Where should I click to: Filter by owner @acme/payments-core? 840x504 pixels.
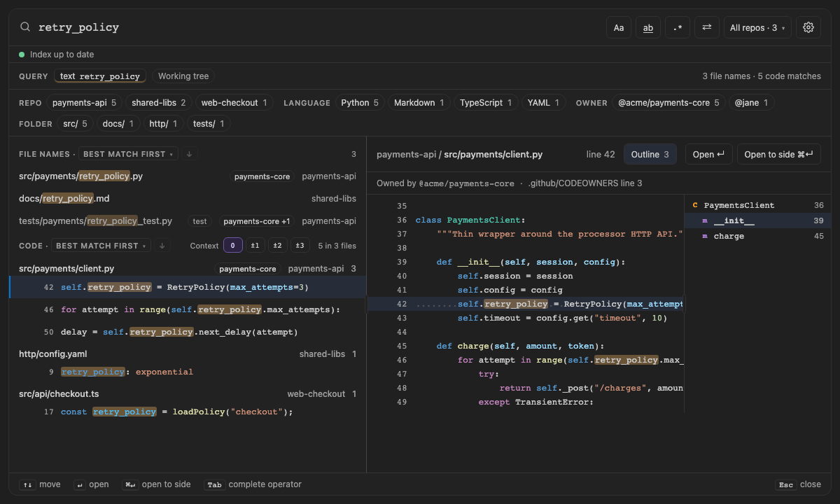[x=668, y=103]
